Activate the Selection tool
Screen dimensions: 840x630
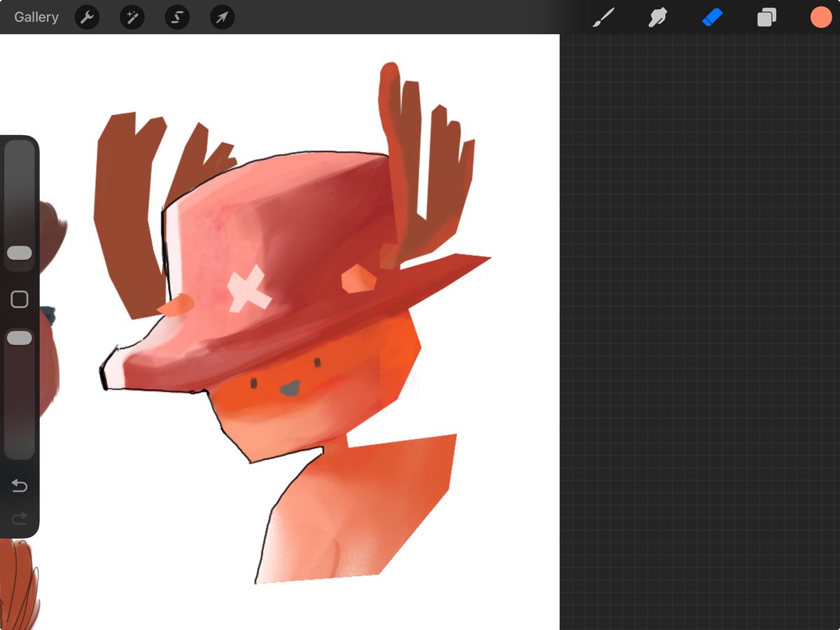pyautogui.click(x=177, y=17)
